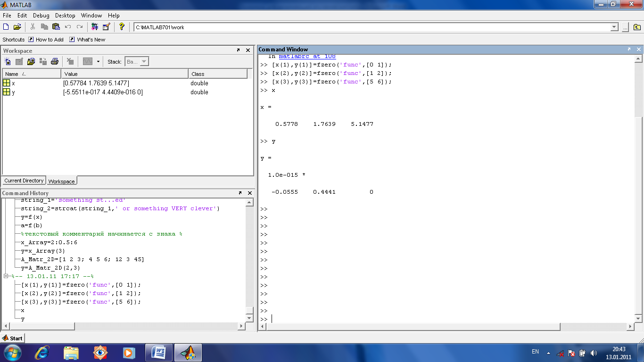Open Internet Explorer from taskbar
Viewport: 644px width, 362px height.
click(x=42, y=352)
